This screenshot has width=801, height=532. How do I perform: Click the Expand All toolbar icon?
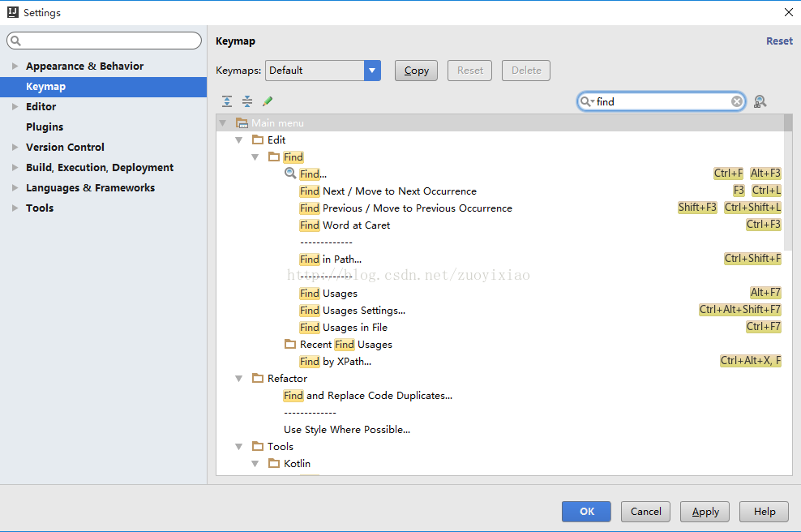pos(227,101)
